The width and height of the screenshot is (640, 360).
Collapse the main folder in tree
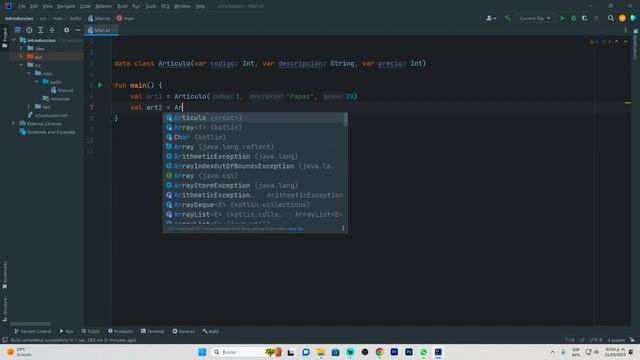29,73
